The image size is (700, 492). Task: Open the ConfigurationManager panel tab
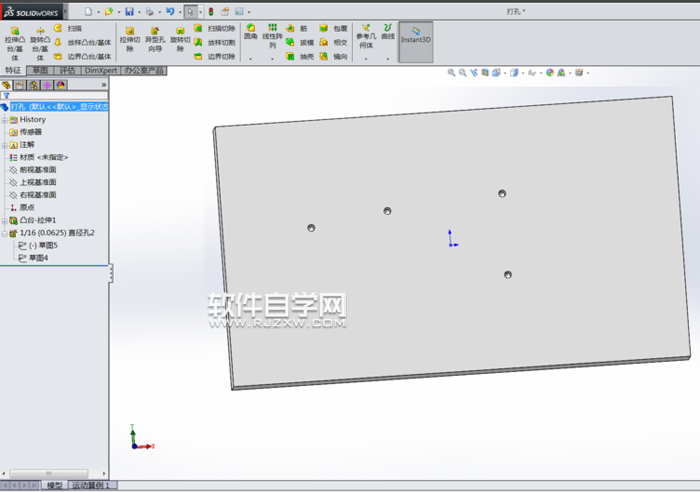(33, 85)
